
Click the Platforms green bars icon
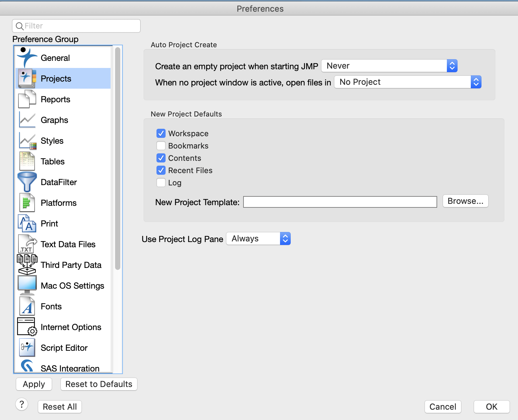(x=27, y=203)
